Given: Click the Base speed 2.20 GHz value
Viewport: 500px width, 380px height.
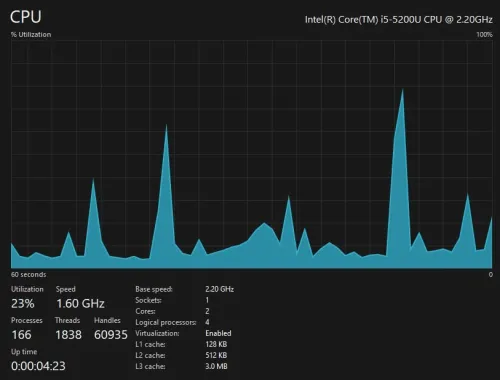Looking at the screenshot, I should [219, 289].
